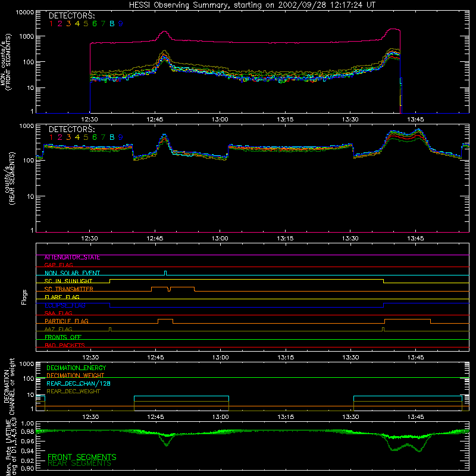Click the NON_SOLAR_EVENT pulse near 12:47
This screenshot has height=476, width=476.
[165, 273]
